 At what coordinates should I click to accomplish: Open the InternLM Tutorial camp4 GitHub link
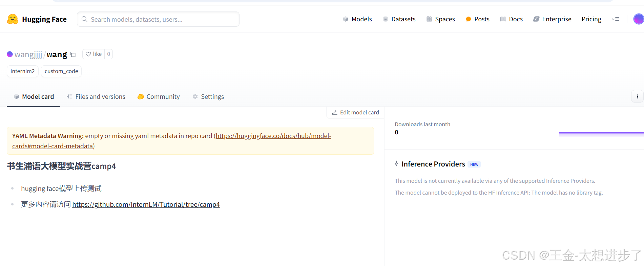coord(146,204)
